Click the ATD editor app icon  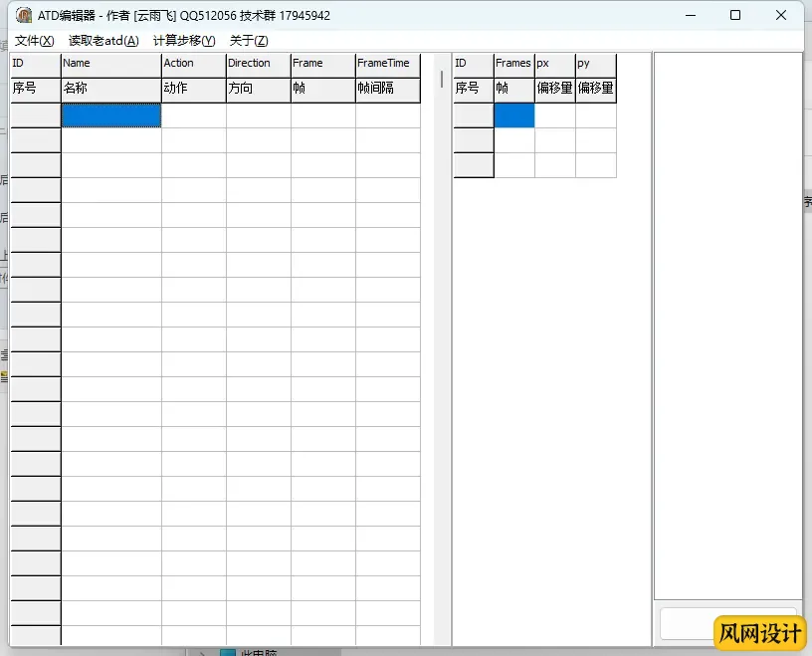(x=23, y=15)
